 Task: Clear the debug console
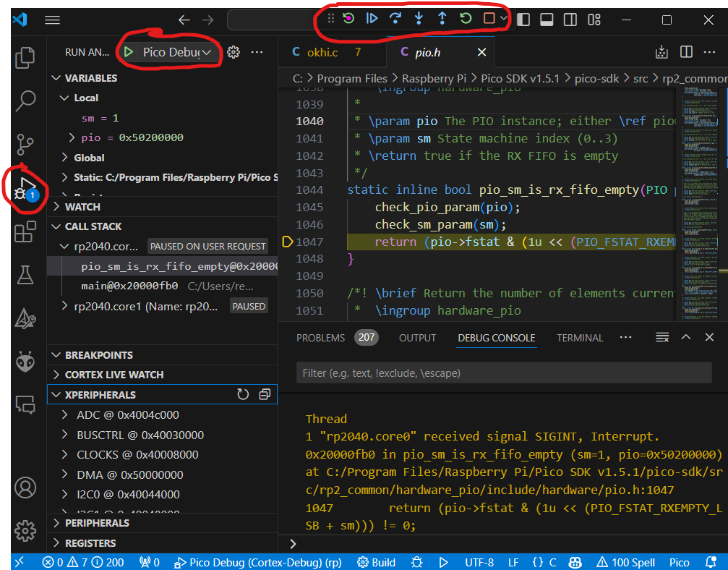coord(662,337)
